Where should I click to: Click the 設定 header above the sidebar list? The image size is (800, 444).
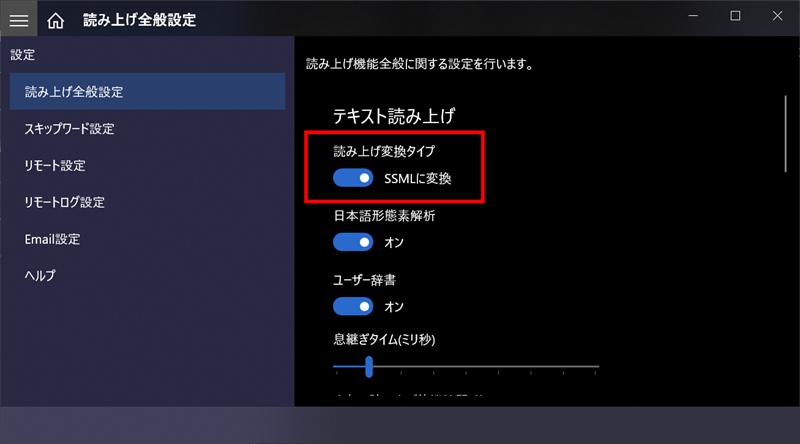click(22, 55)
